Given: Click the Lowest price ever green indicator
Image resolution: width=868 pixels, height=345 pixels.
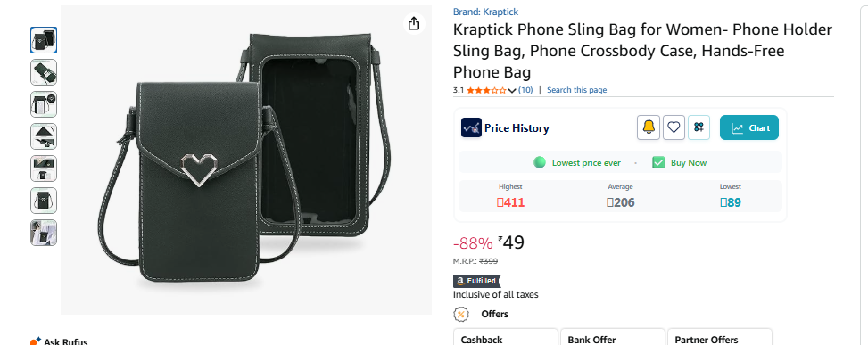Looking at the screenshot, I should [540, 162].
